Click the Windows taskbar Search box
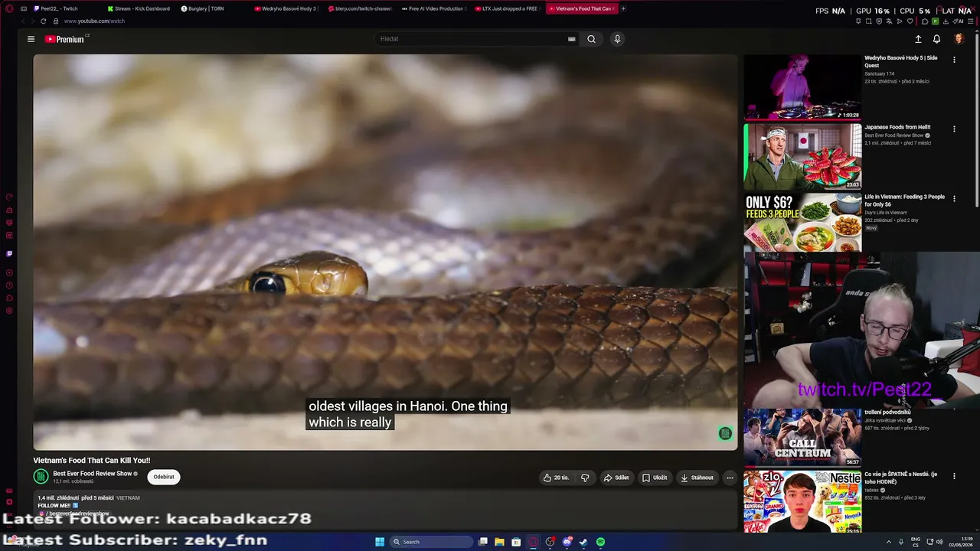 tap(431, 542)
